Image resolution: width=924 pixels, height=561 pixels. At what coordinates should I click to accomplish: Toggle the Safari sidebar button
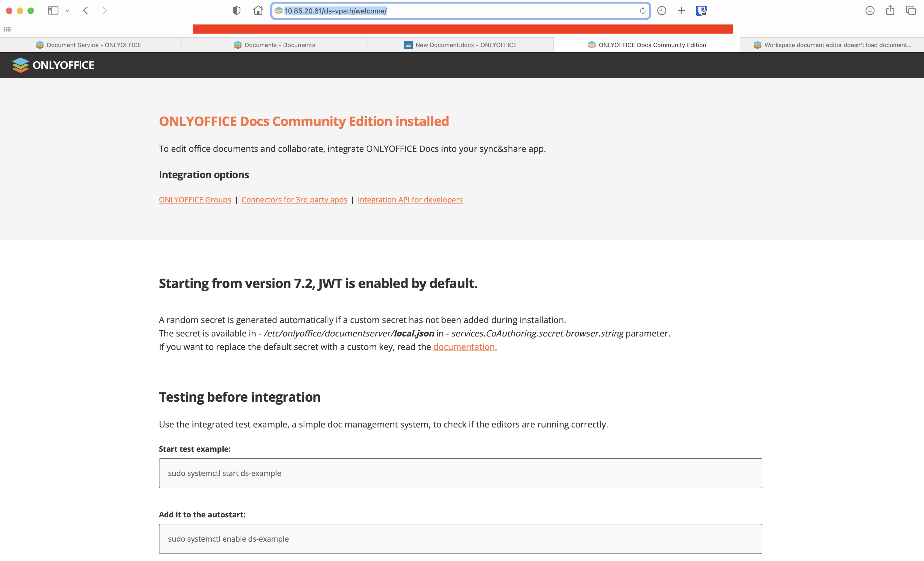point(53,10)
